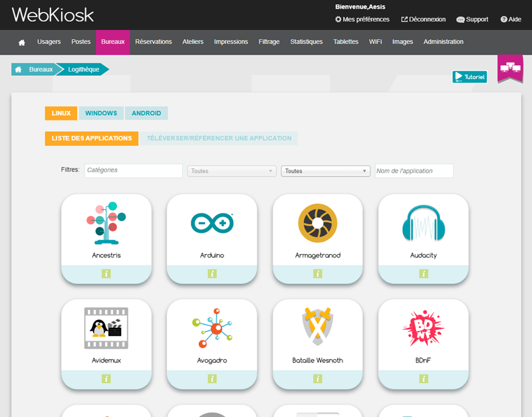Open the first unlabeled filter dropdown showing Toutes
This screenshot has height=417, width=532.
[x=231, y=171]
